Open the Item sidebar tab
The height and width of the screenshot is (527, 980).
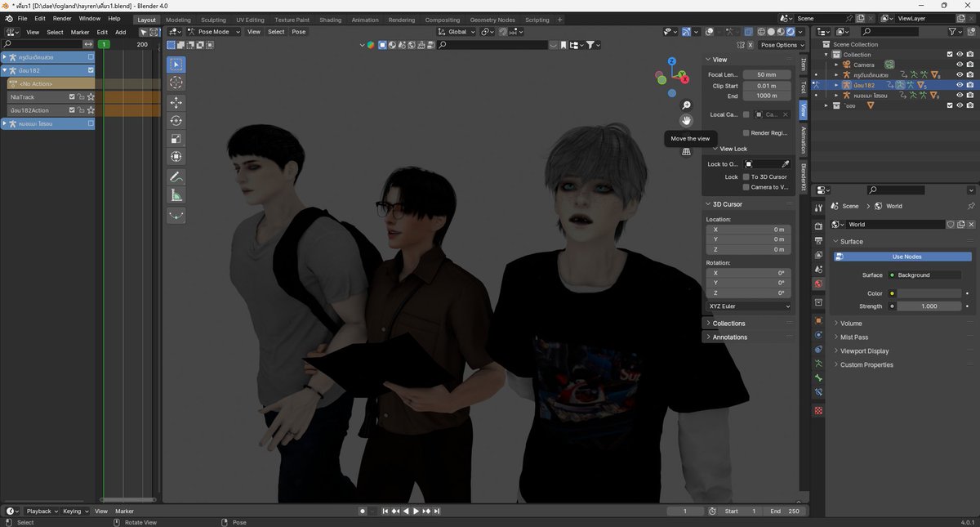point(804,64)
